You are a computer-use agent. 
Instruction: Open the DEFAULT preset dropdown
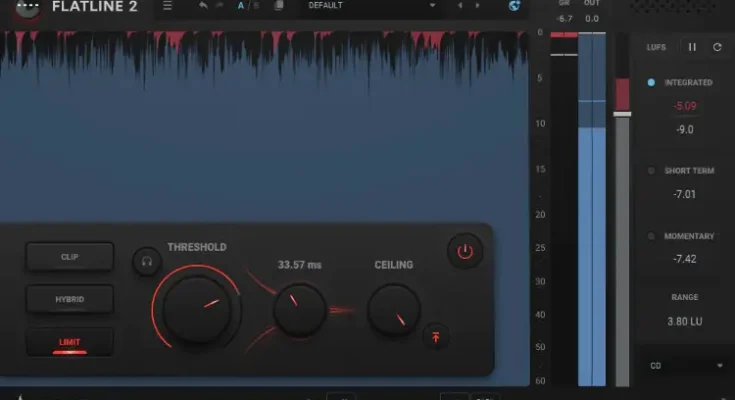point(370,6)
